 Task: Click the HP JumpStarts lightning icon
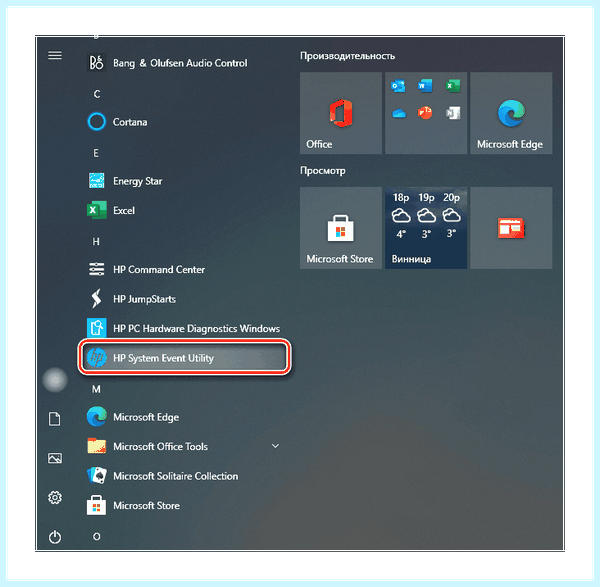coord(96,298)
